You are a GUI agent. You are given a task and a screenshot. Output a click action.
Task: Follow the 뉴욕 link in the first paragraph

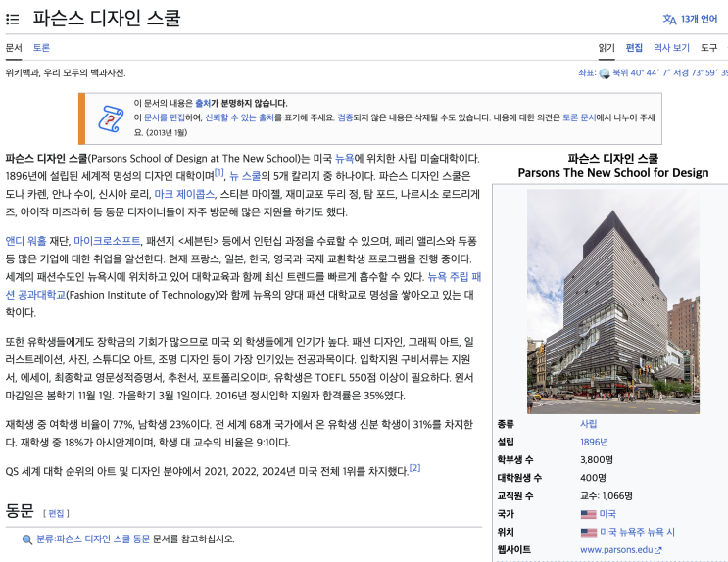[345, 159]
